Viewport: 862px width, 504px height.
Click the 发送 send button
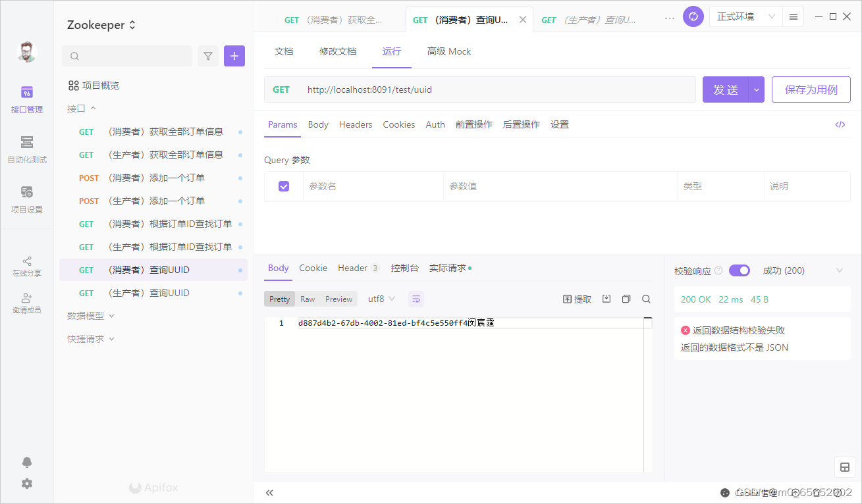click(726, 89)
